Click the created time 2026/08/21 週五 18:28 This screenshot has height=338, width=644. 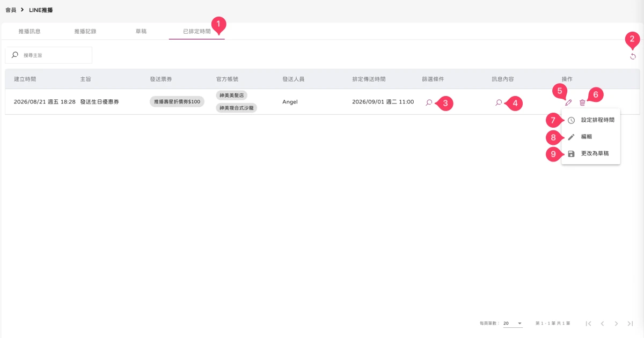[x=45, y=102]
